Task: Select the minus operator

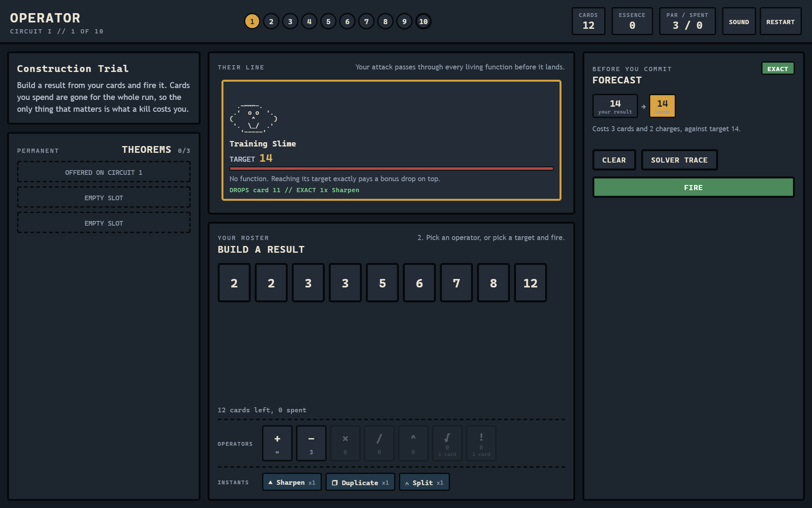Action: (311, 443)
